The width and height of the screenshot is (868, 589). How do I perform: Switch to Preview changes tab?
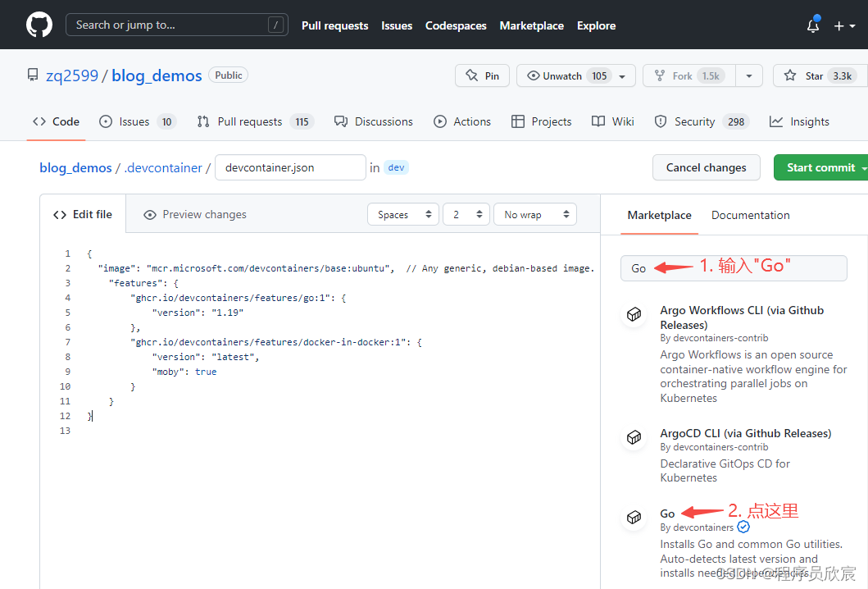click(x=195, y=214)
